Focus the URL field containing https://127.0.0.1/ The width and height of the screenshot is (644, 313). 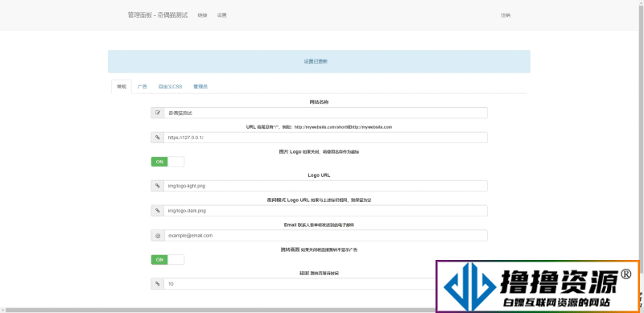pyautogui.click(x=326, y=138)
